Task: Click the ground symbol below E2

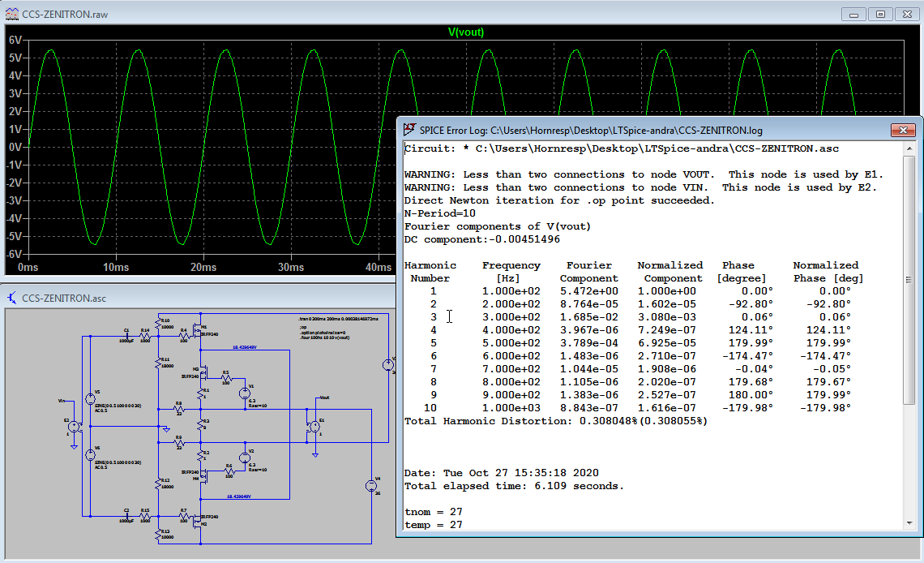Action: (x=75, y=448)
